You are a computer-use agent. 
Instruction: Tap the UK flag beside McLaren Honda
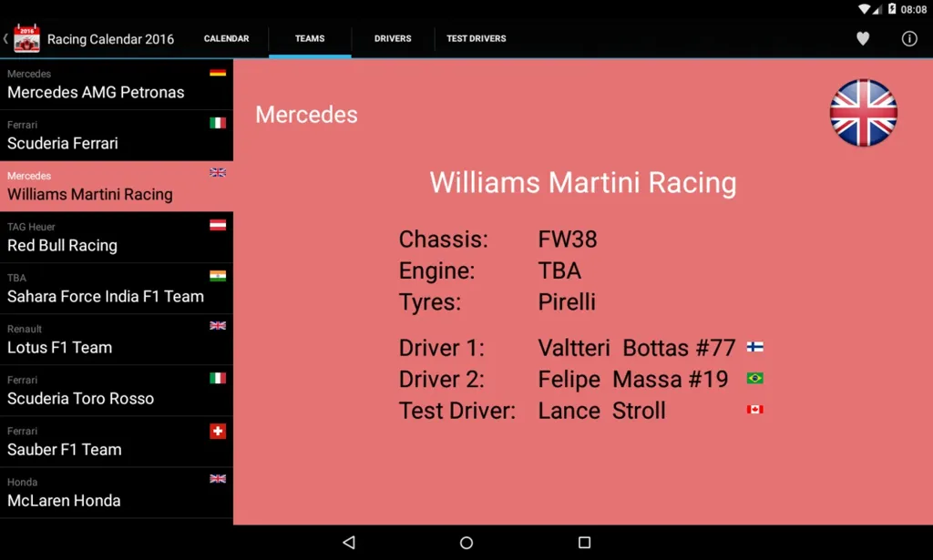click(218, 479)
